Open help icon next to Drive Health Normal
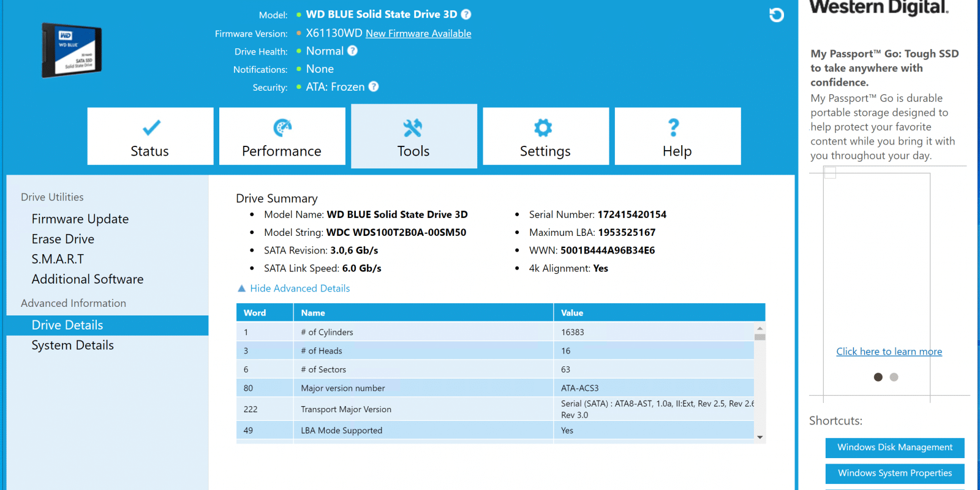The height and width of the screenshot is (490, 980). pos(352,51)
